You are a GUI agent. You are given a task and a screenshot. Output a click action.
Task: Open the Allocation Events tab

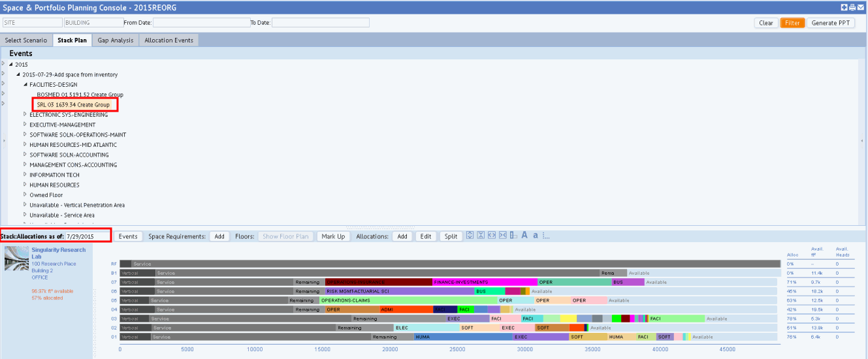tap(169, 40)
